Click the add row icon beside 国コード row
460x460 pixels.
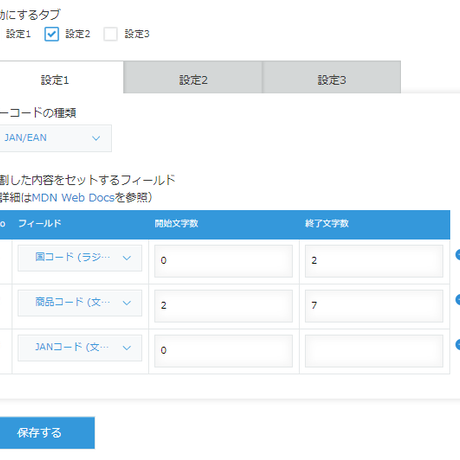click(x=458, y=255)
